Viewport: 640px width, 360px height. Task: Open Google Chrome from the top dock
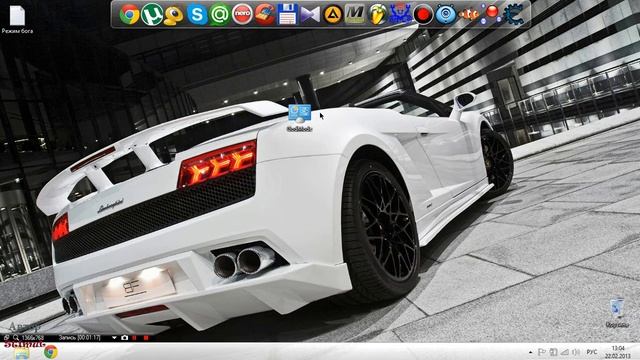[x=129, y=15]
